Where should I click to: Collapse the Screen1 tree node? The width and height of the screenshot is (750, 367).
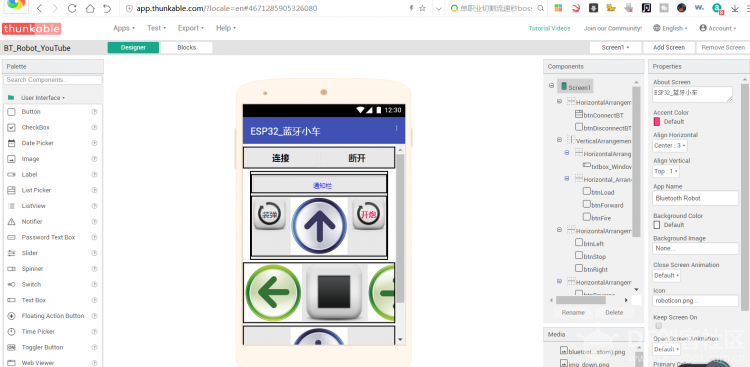click(x=551, y=86)
